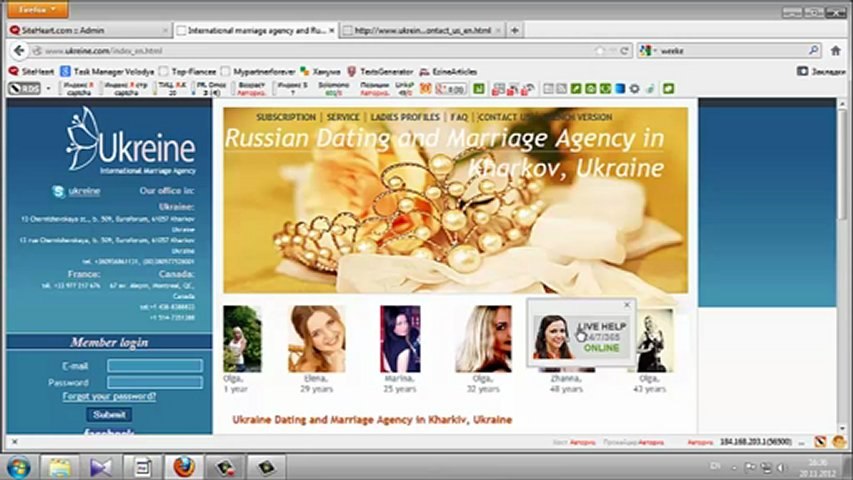The height and width of the screenshot is (480, 853).
Task: Reload the current page
Action: (x=625, y=51)
